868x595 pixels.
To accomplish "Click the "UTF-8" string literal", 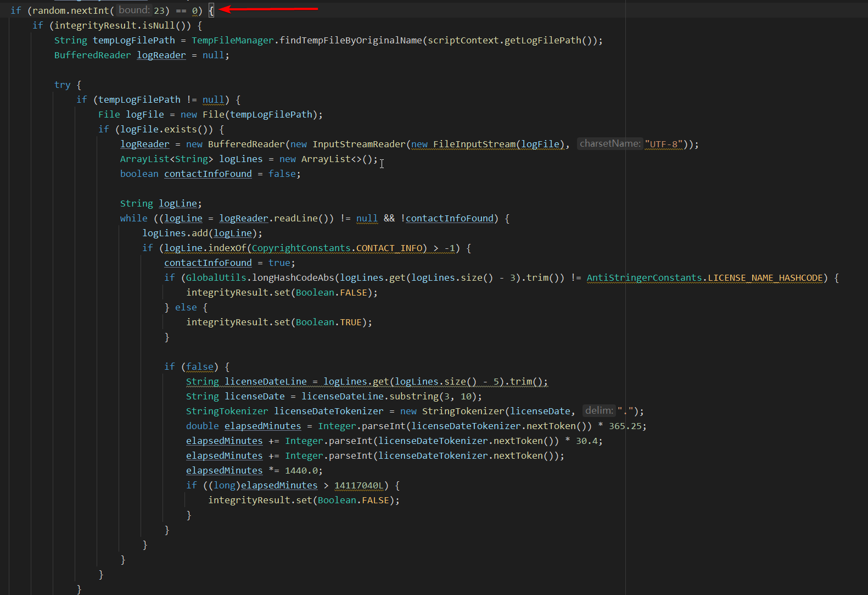I will [664, 144].
